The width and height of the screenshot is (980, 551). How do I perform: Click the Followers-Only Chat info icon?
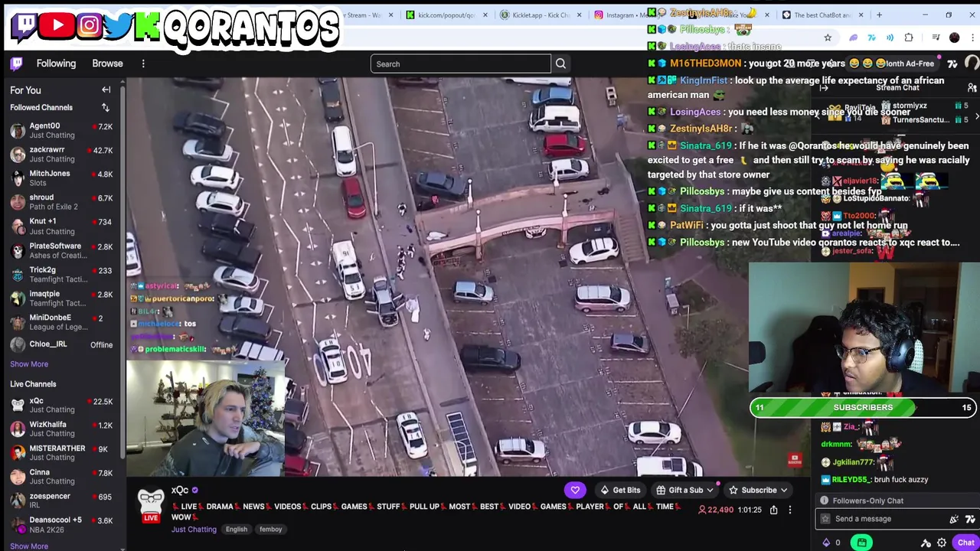coord(825,500)
